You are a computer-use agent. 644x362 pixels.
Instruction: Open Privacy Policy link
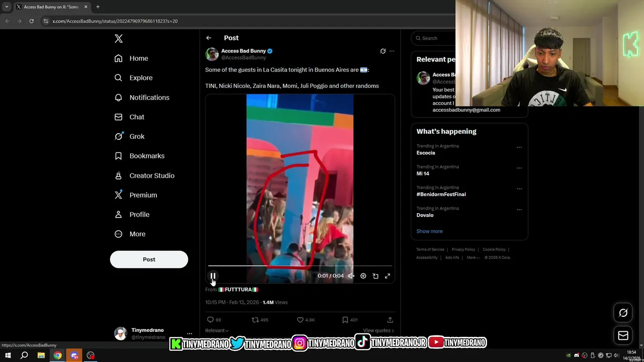click(x=463, y=249)
